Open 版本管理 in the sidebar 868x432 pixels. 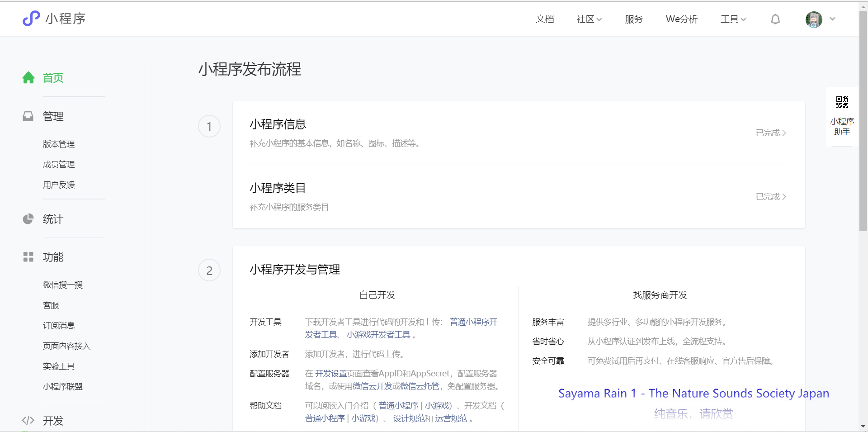coord(59,144)
